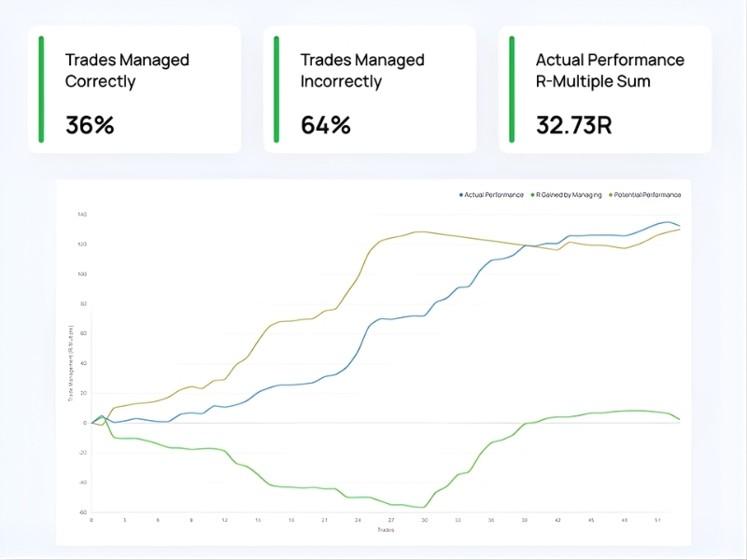The image size is (747, 560).
Task: Toggle Potential Performance series in legend
Action: pos(647,194)
